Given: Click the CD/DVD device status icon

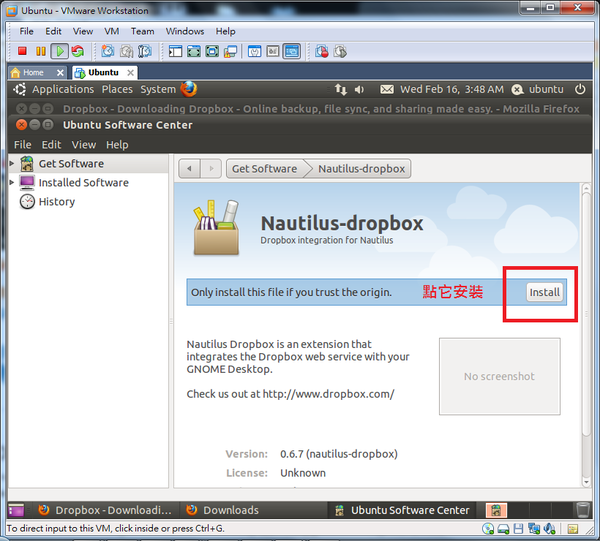Looking at the screenshot, I should pos(488,529).
